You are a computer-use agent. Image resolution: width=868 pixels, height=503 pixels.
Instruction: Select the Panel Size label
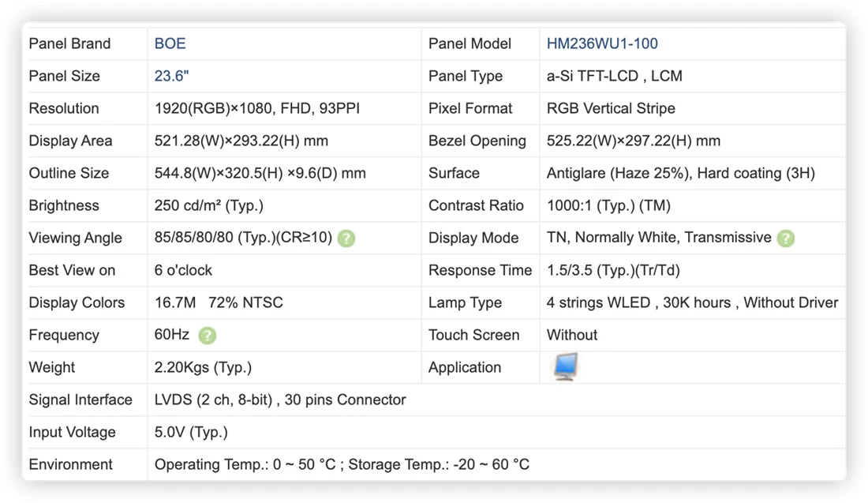tap(64, 76)
